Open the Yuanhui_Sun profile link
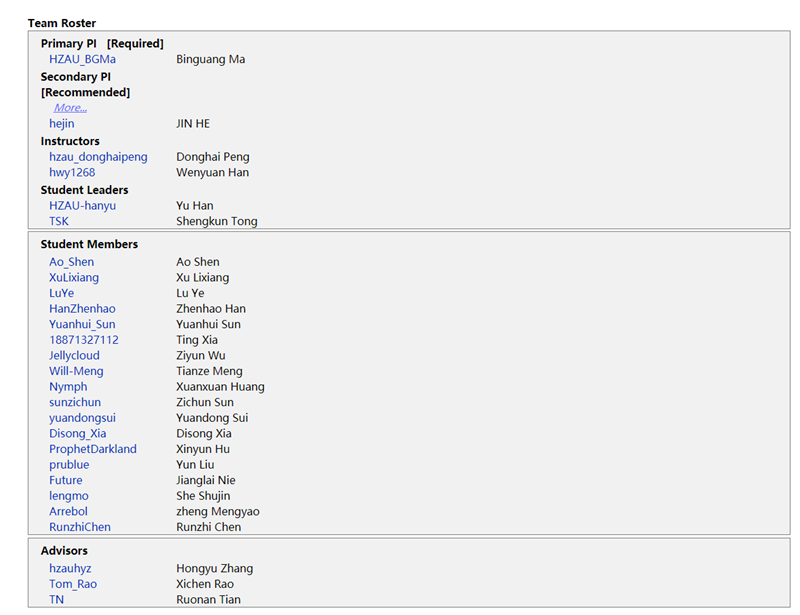This screenshot has height=615, width=800. pyautogui.click(x=82, y=325)
